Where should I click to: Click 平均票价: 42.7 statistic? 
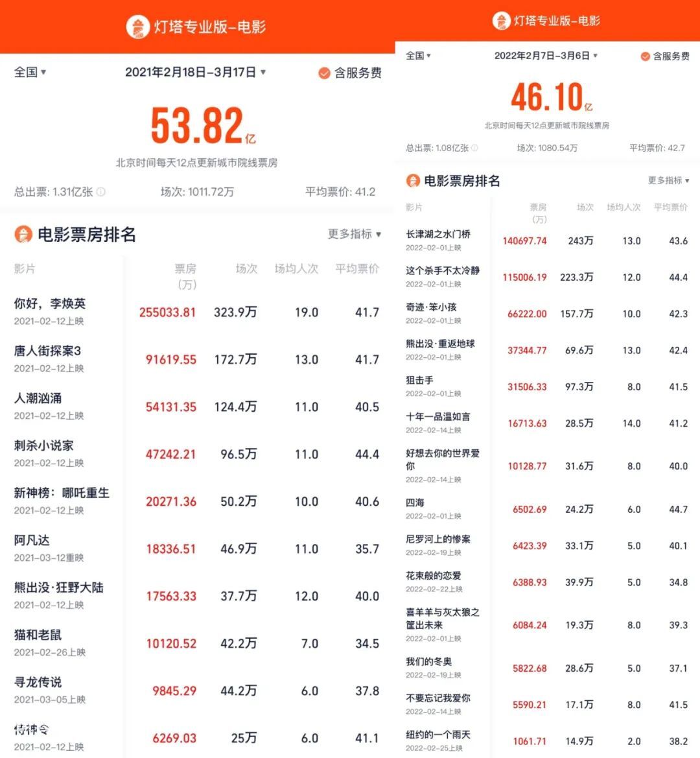[x=657, y=148]
